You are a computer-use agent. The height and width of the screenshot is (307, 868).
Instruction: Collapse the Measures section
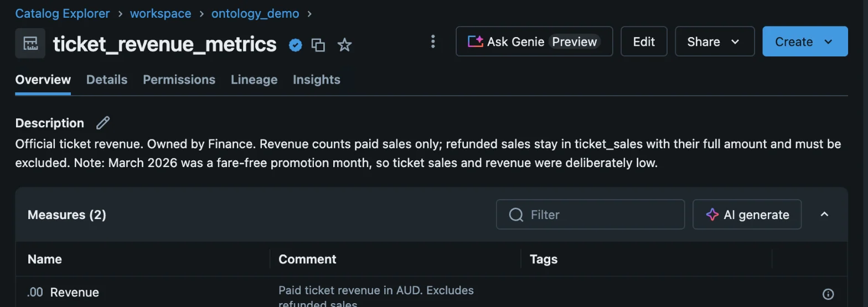click(824, 215)
